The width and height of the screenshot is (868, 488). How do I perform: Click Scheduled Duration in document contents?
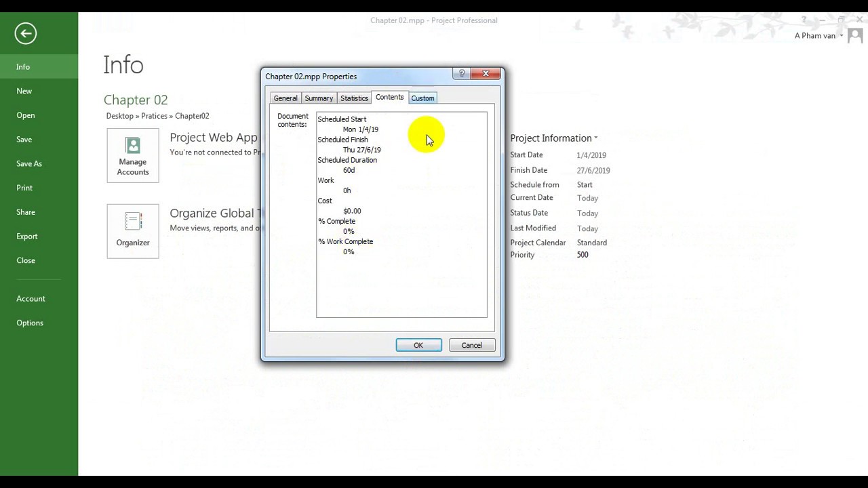pos(347,160)
